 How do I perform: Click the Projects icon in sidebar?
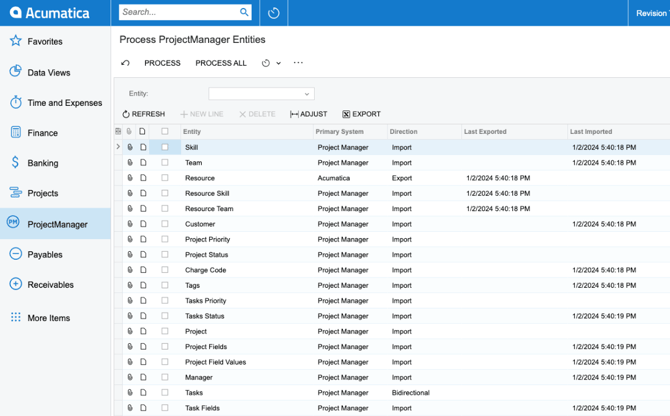(16, 193)
